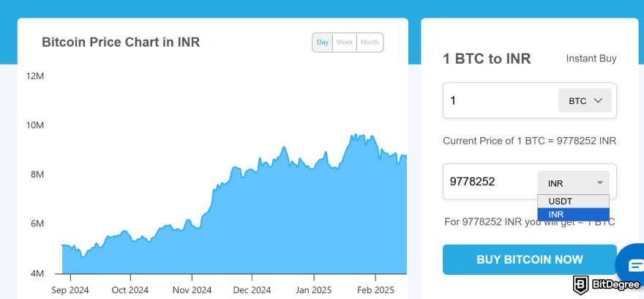The height and width of the screenshot is (299, 644).
Task: Click the Current Price of 1 BTC text
Action: [529, 141]
